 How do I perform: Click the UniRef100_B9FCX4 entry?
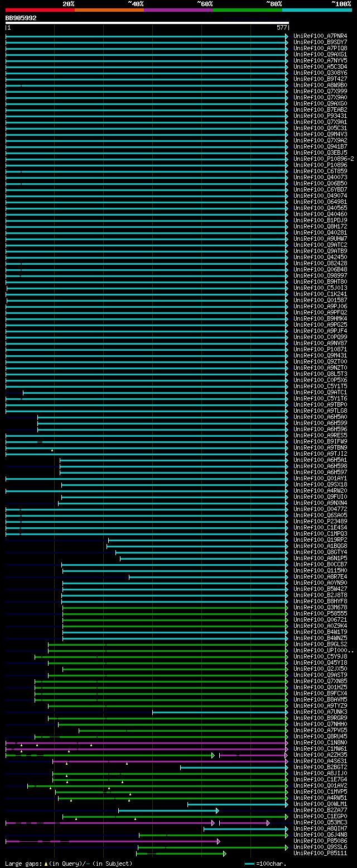click(320, 694)
